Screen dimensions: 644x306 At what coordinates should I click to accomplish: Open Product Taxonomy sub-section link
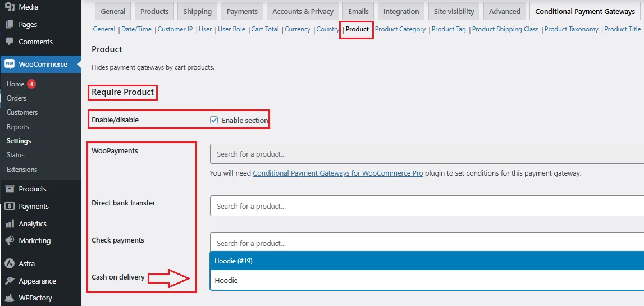(x=572, y=29)
